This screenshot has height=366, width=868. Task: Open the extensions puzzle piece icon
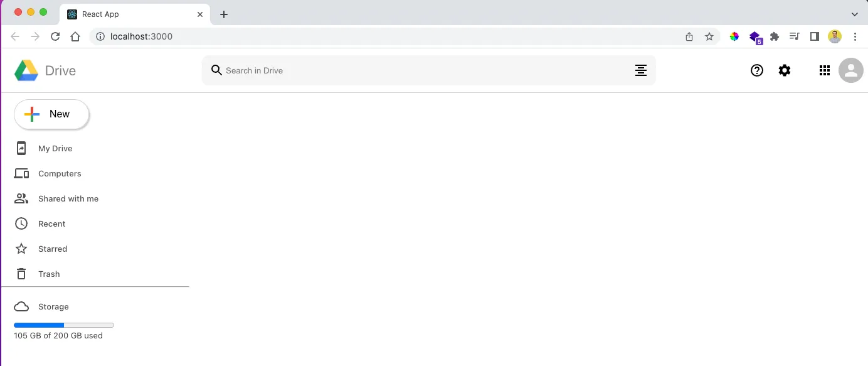point(775,36)
